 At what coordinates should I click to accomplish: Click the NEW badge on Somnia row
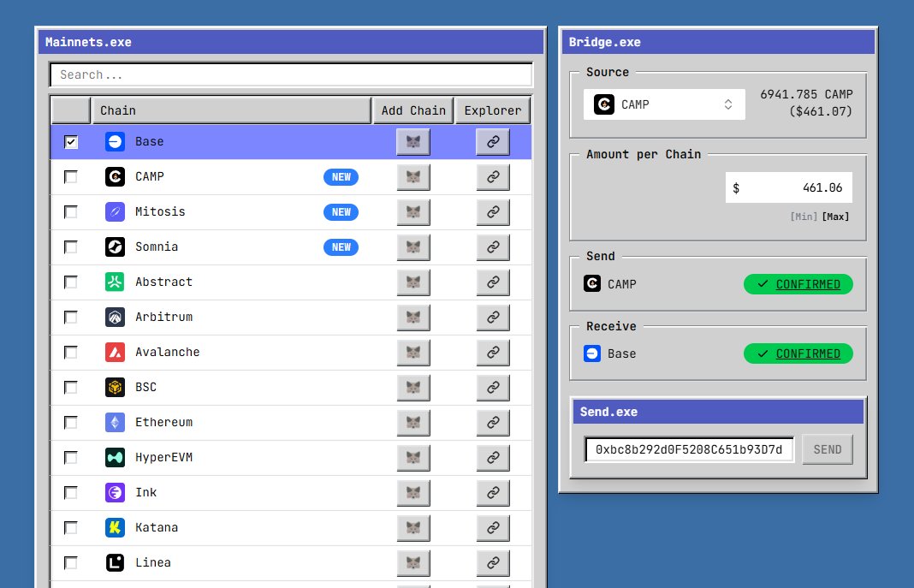[x=341, y=247]
